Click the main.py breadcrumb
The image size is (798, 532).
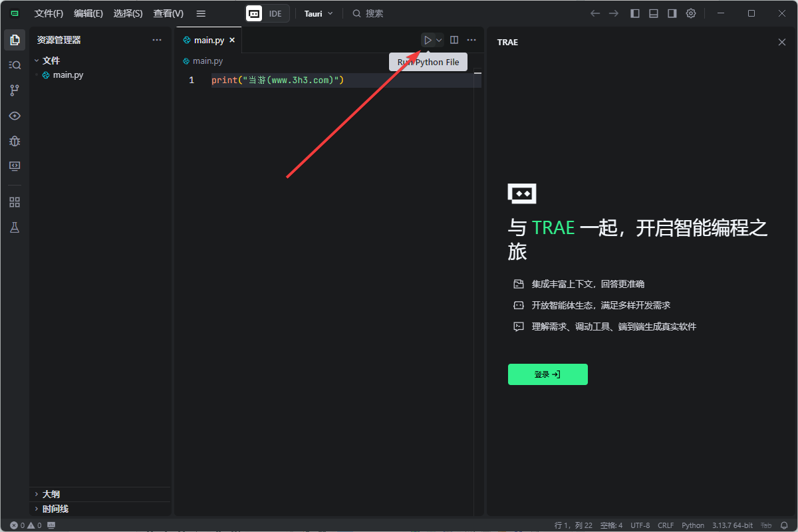(203, 61)
